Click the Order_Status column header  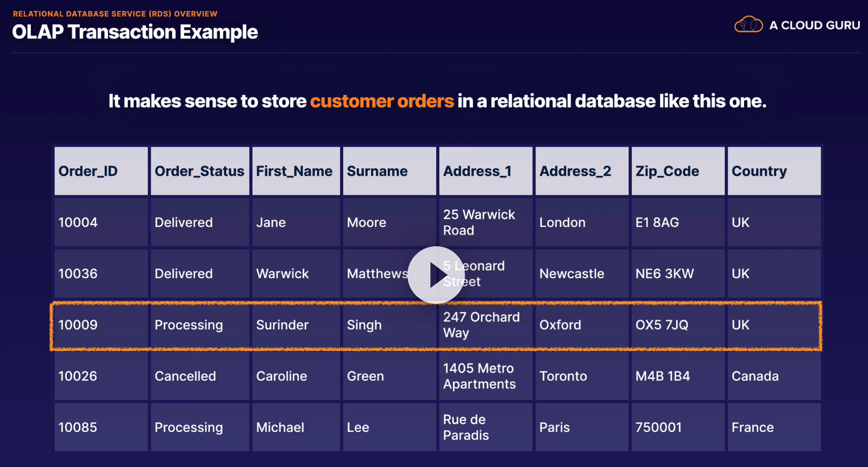click(199, 171)
